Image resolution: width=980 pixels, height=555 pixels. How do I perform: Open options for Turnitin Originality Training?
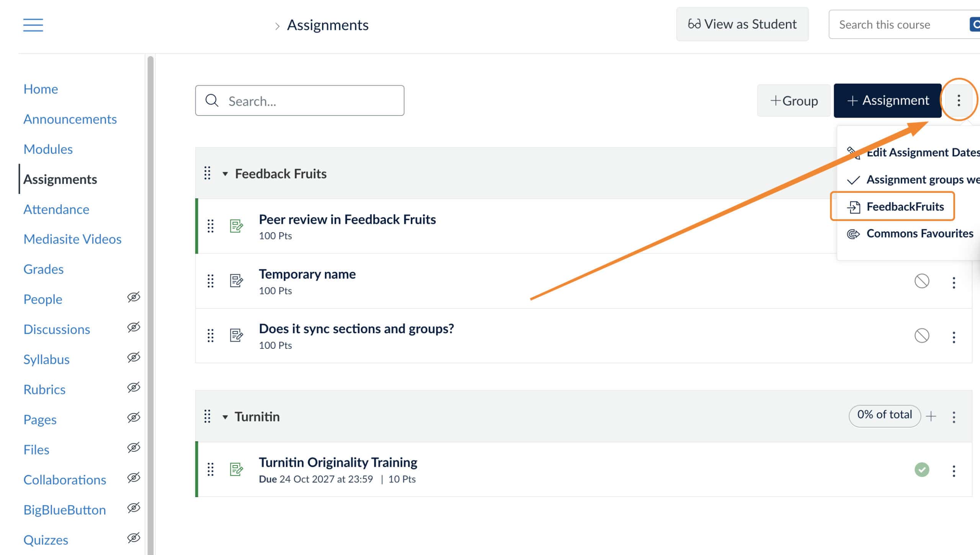click(x=954, y=471)
